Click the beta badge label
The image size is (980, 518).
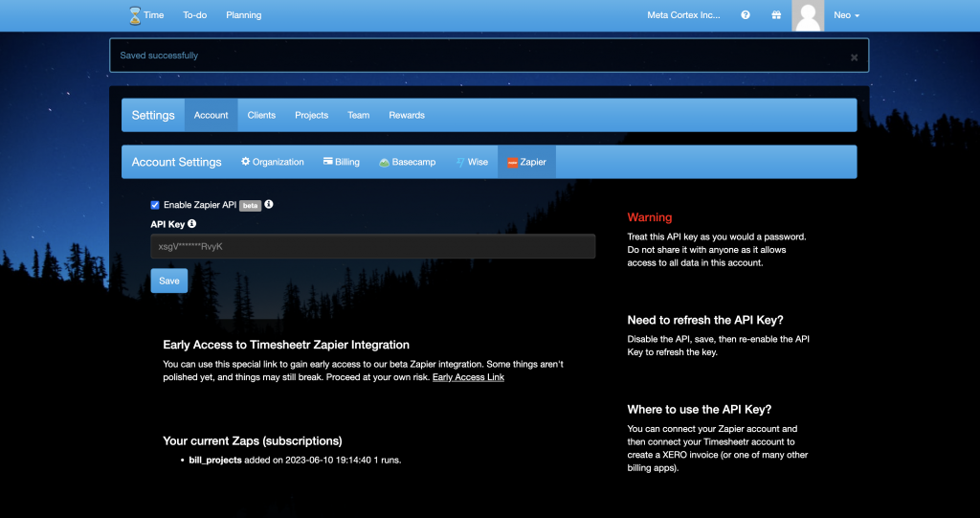[x=250, y=206]
